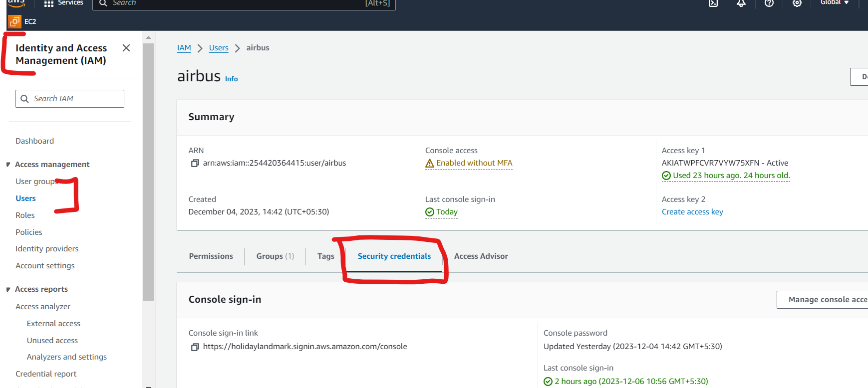868x388 pixels.
Task: Switch to the Access Advisor tab
Action: click(x=481, y=256)
